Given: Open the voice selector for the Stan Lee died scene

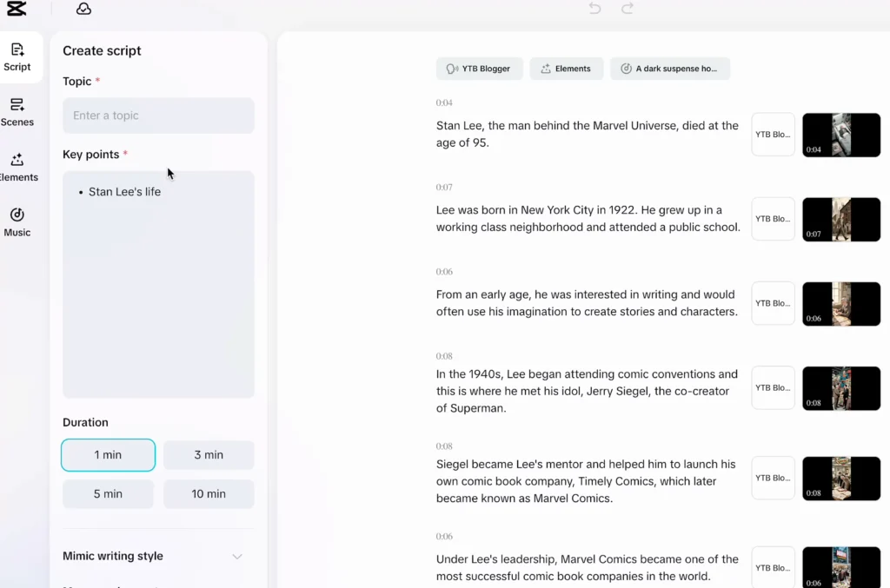Looking at the screenshot, I should (x=773, y=135).
